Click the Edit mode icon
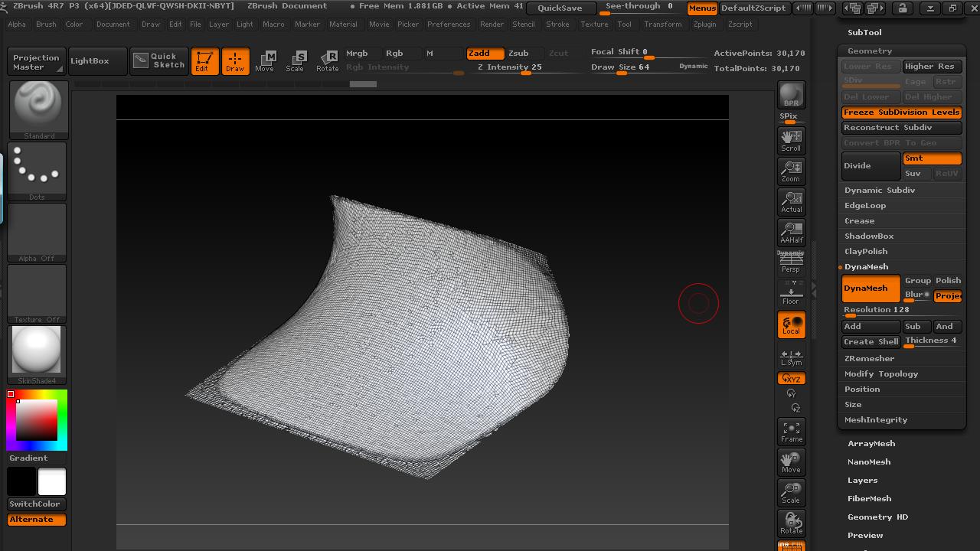Screen dimensions: 980x551 click(204, 61)
